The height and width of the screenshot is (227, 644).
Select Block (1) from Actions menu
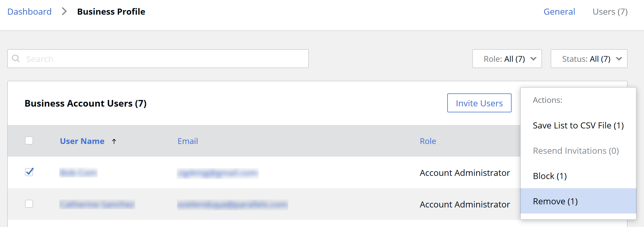(549, 176)
